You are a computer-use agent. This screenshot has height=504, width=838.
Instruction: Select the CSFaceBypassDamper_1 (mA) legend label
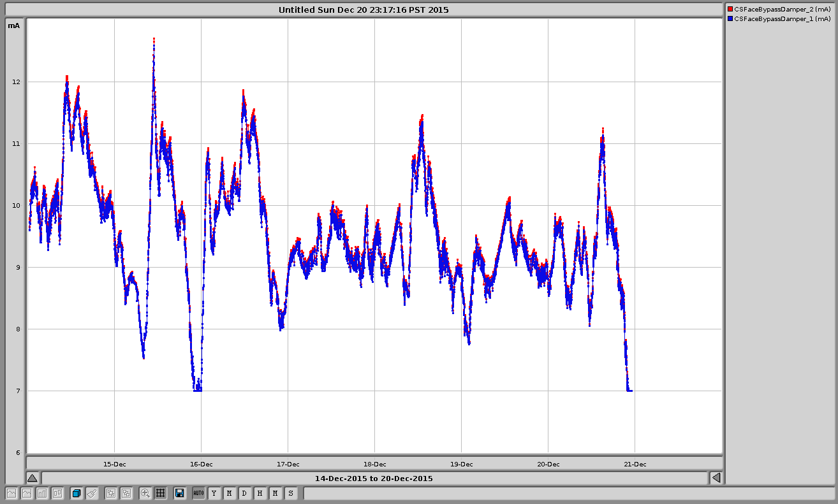(x=783, y=19)
